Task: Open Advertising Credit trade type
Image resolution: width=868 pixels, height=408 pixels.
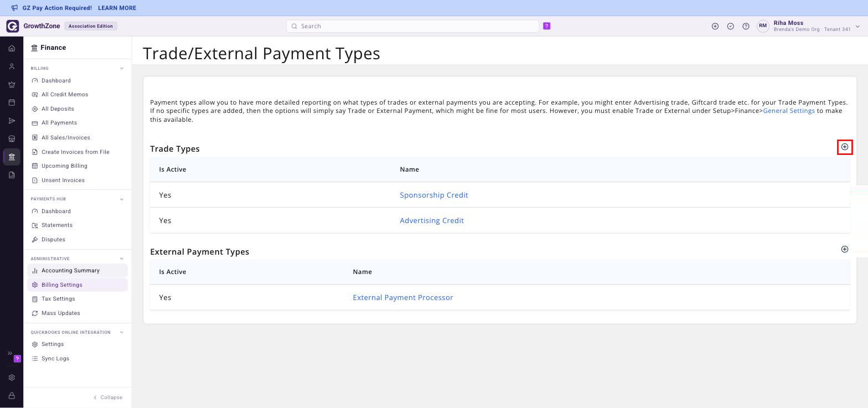Action: click(432, 220)
